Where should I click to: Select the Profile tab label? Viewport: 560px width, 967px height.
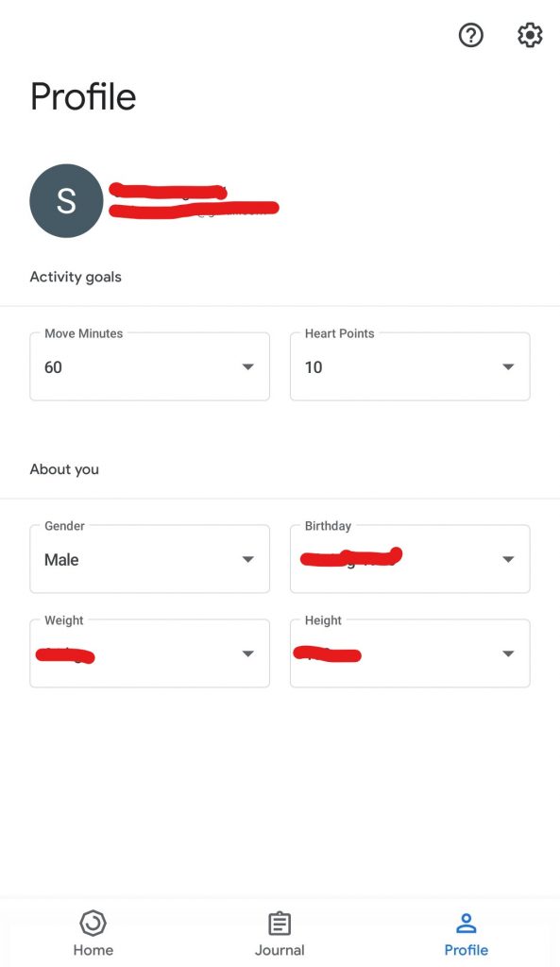click(467, 950)
